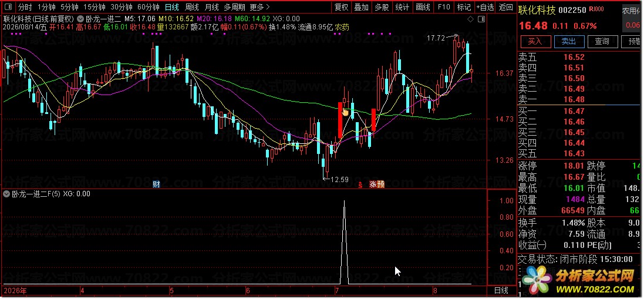Select the 月线 monthly tab
Viewport: 644px width, 299px height.
click(x=212, y=7)
